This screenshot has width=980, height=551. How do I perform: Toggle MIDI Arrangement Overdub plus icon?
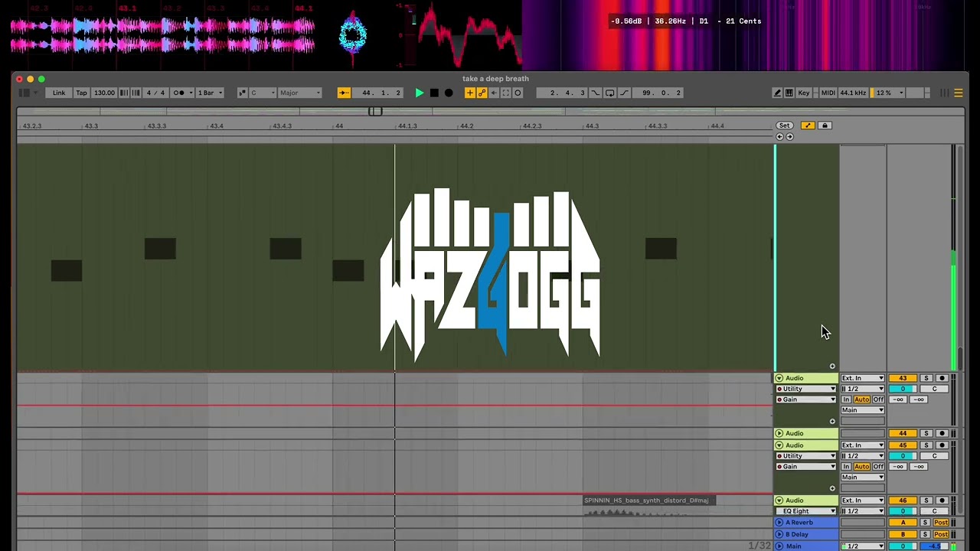tap(470, 93)
